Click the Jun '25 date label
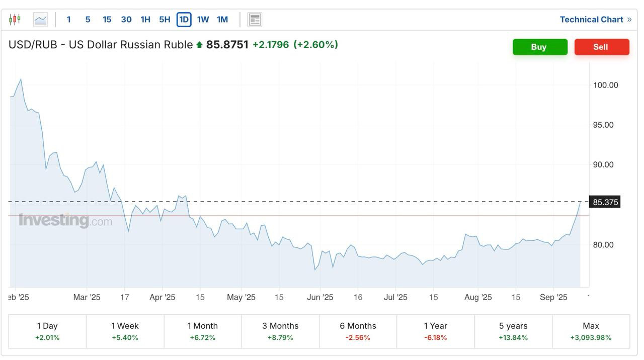 320,297
